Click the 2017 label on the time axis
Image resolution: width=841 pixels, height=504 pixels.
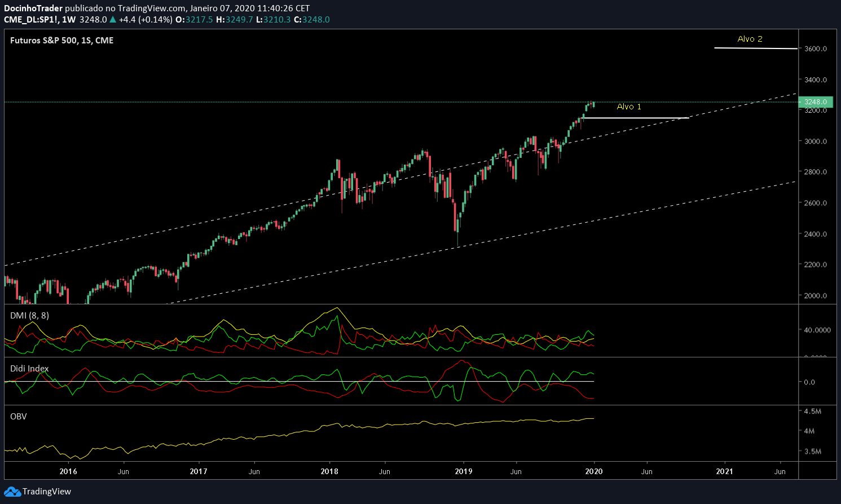coord(199,471)
